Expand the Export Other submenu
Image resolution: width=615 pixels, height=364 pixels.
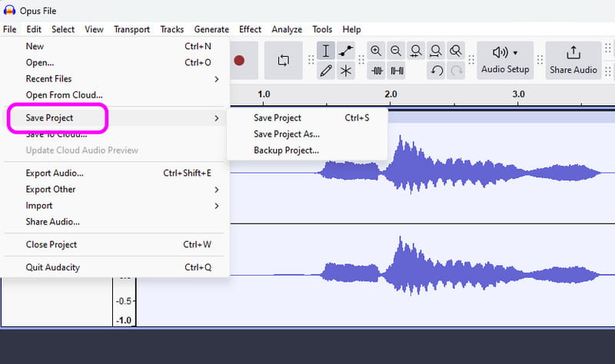click(115, 190)
